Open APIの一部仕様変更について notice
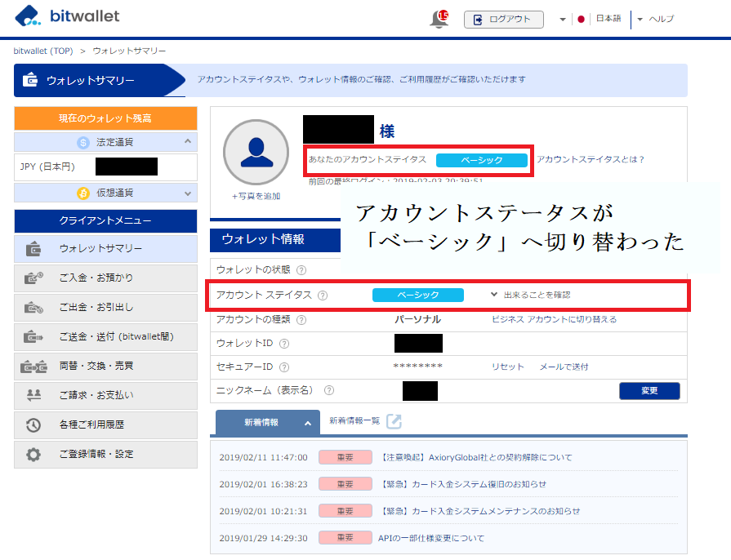The image size is (731, 560). [x=431, y=539]
